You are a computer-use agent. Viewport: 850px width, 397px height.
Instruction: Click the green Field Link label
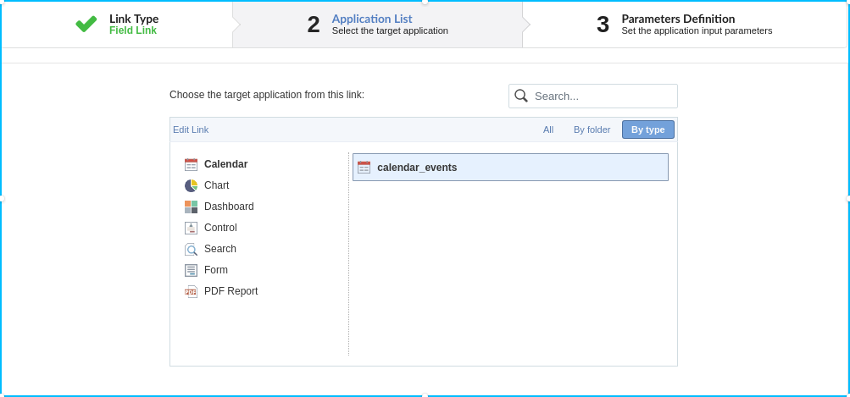tap(133, 30)
